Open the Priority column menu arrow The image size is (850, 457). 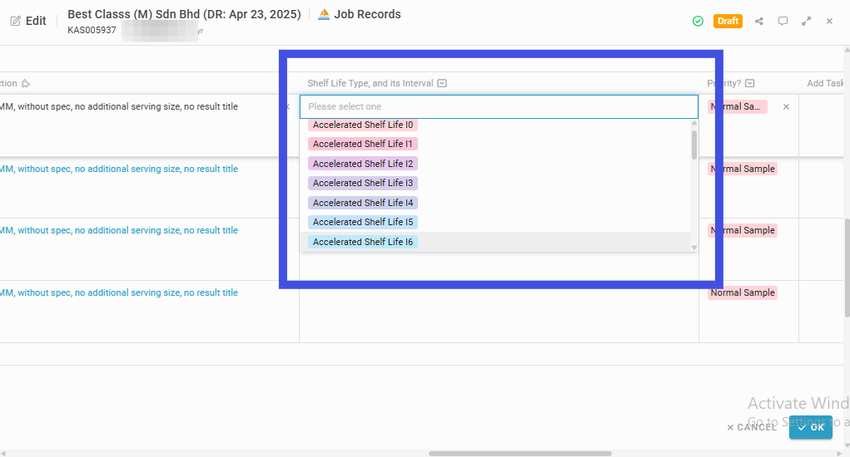click(x=750, y=83)
